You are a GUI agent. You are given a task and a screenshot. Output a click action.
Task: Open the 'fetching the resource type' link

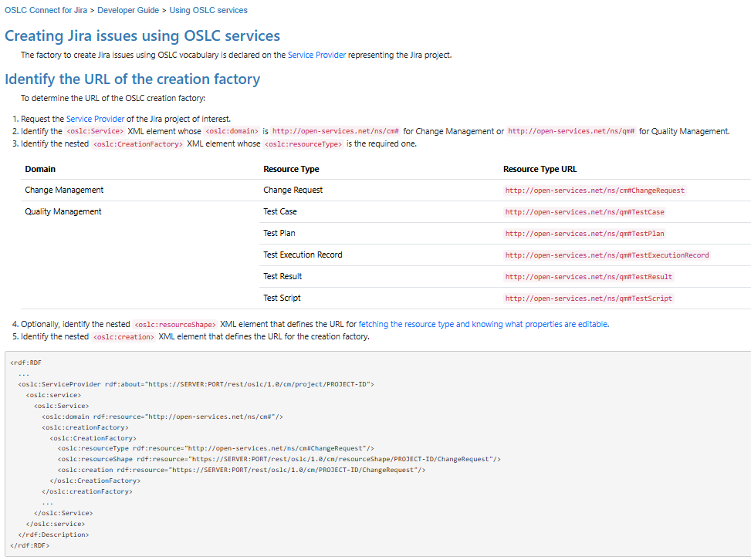[483, 324]
